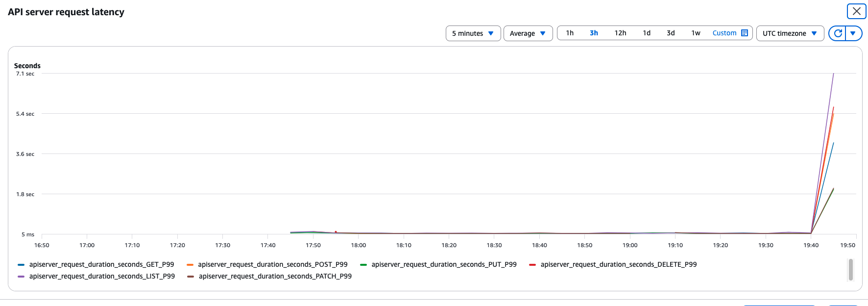Screen dimensions: 868x306
Task: Toggle the LIST_P99 purple legend swatch
Action: [21, 277]
